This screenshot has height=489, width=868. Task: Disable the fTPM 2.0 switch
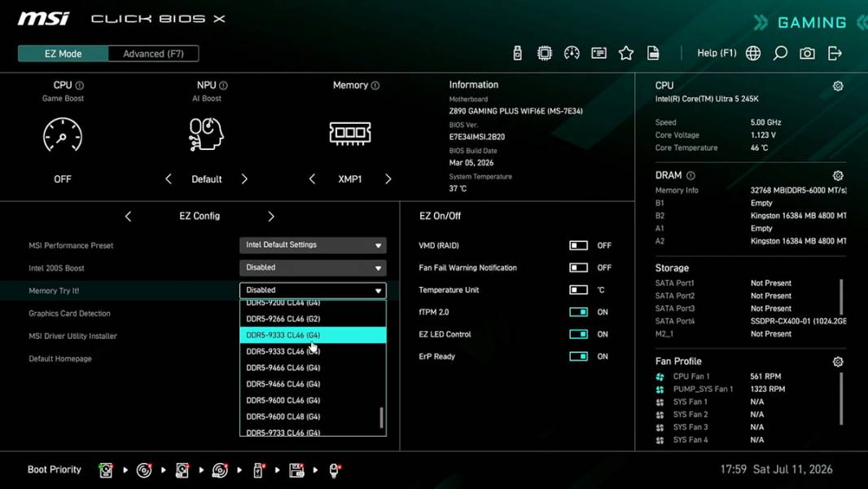[578, 312]
